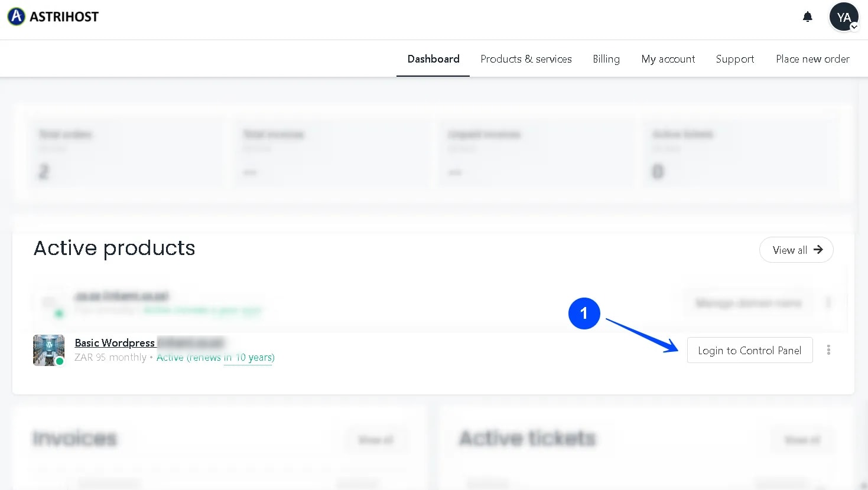Click View all in Active products
This screenshot has width=868, height=490.
(796, 250)
